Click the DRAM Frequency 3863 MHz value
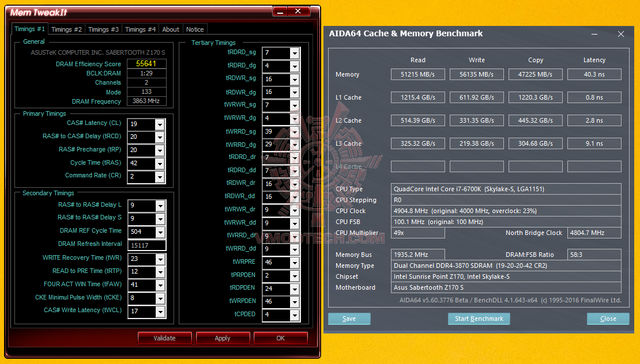The height and width of the screenshot is (364, 640). click(x=146, y=101)
